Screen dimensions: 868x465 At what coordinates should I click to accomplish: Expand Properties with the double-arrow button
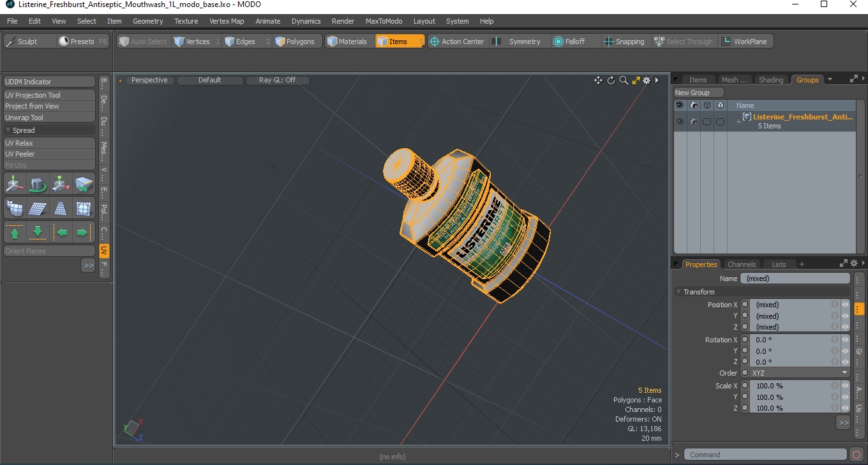pyautogui.click(x=843, y=422)
